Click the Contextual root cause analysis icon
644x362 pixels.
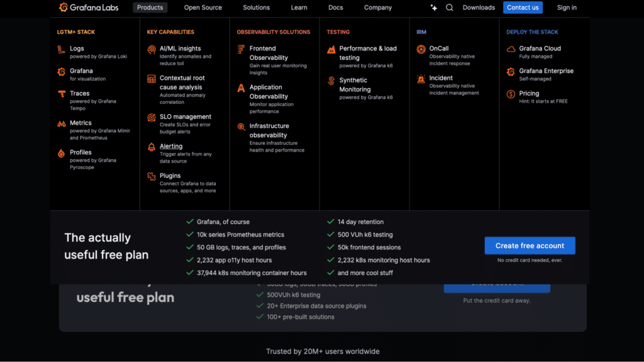point(151,79)
